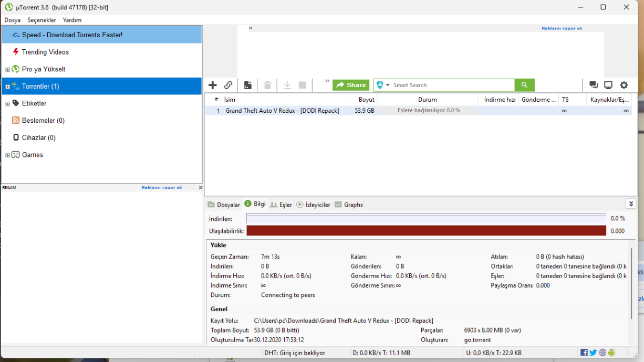
Task: Remove torrent with the trash icon
Action: [x=267, y=85]
